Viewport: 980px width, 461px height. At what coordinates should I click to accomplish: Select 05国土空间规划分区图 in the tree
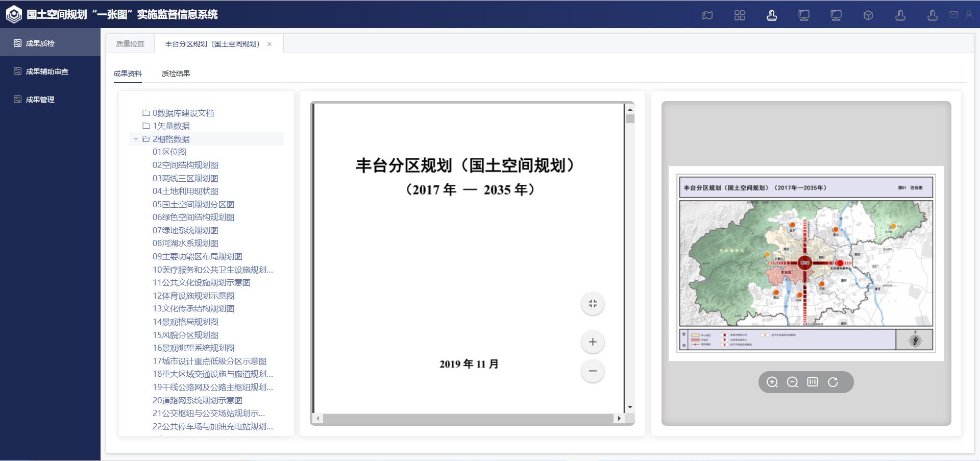click(193, 204)
